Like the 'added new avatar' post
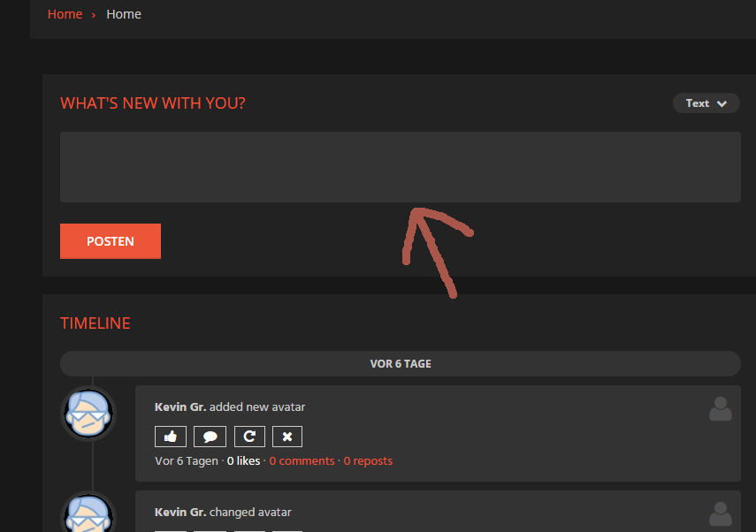Screen dimensions: 756x532 pyautogui.click(x=171, y=437)
